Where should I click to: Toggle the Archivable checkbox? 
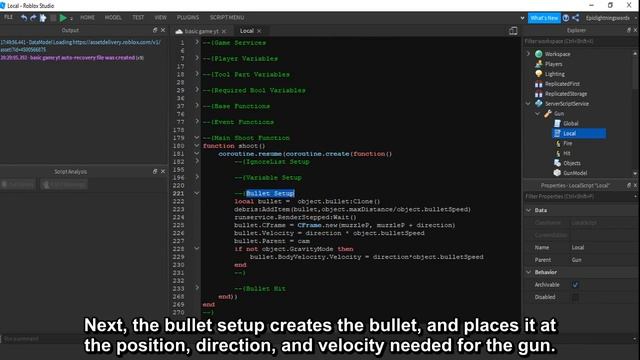tap(575, 284)
